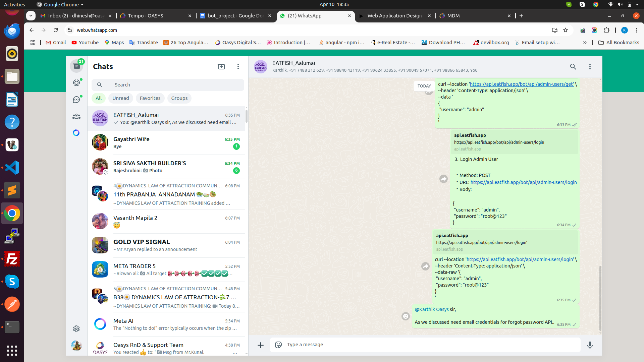This screenshot has width=644, height=362.
Task: Open the Status icon in sidebar
Action: click(76, 83)
